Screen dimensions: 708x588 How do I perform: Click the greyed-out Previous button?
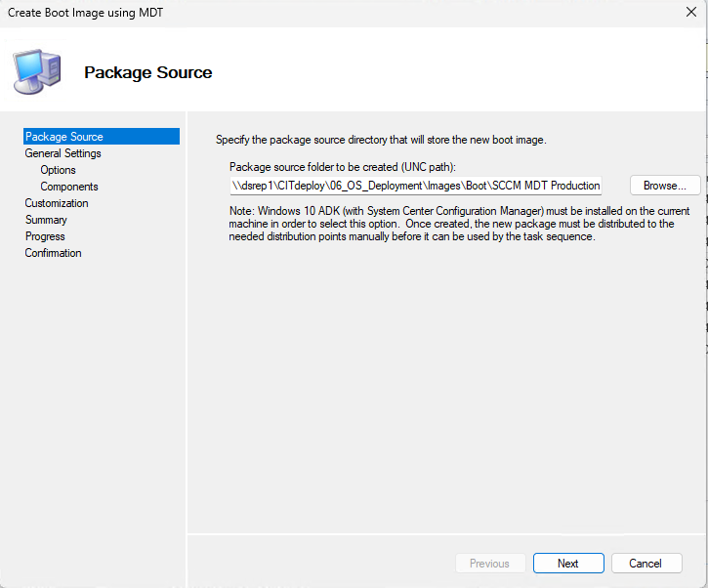coord(489,564)
